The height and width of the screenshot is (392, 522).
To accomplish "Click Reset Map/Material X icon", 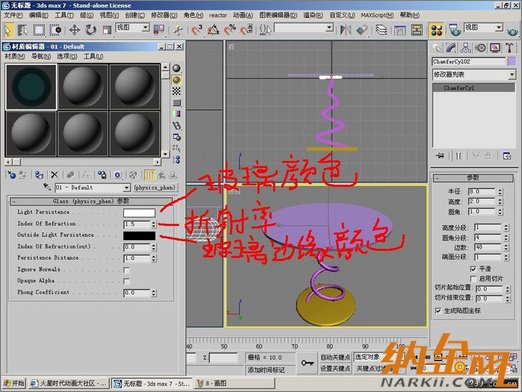I will (54, 175).
